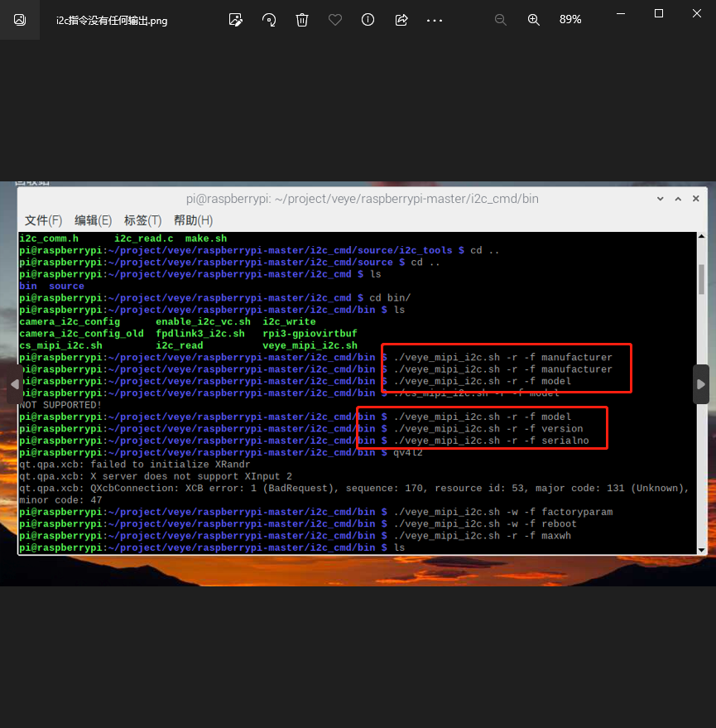Click the 89% zoom level indicator
716x728 pixels.
tap(570, 20)
